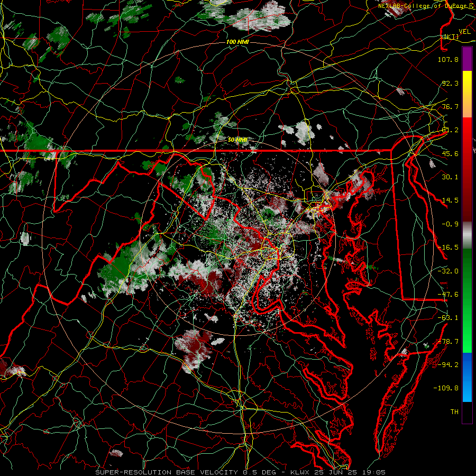
Task: Click the 76.7 scale value
Action: 450,106
